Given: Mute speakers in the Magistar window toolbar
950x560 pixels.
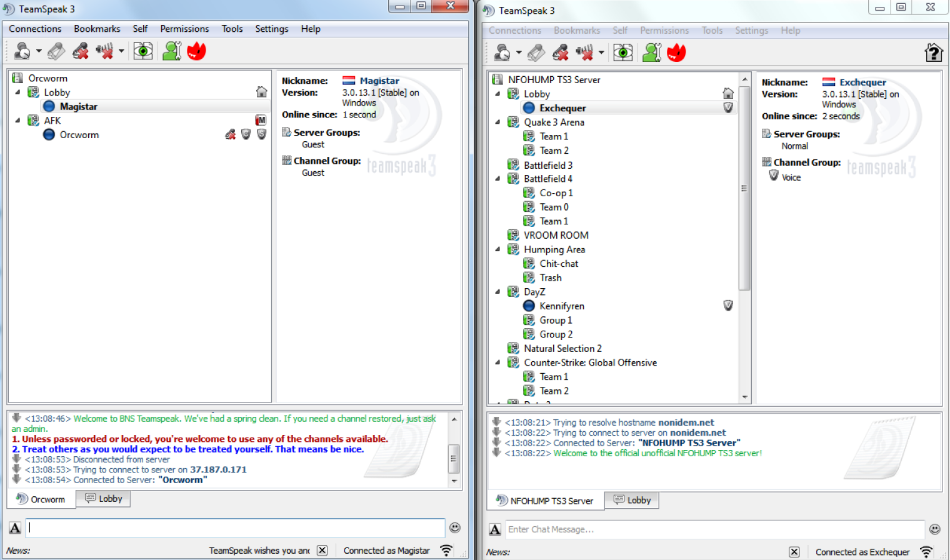Looking at the screenshot, I should (104, 51).
